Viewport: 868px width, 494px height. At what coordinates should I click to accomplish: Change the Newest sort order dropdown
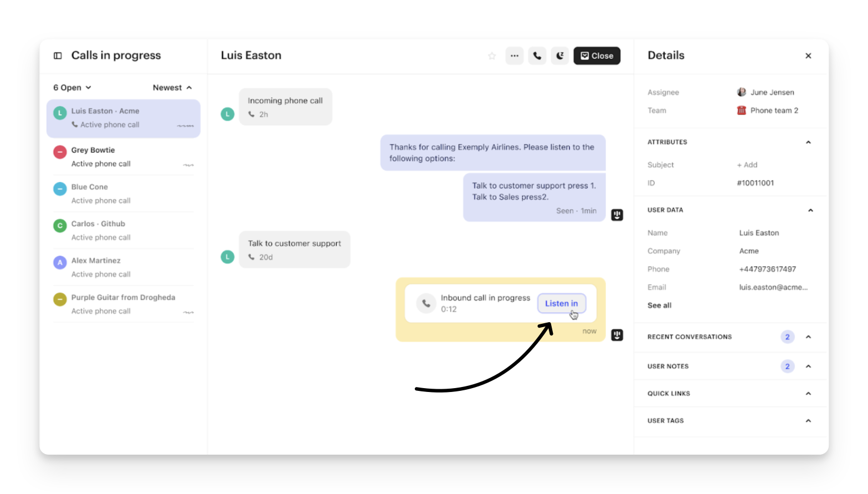[x=172, y=88]
